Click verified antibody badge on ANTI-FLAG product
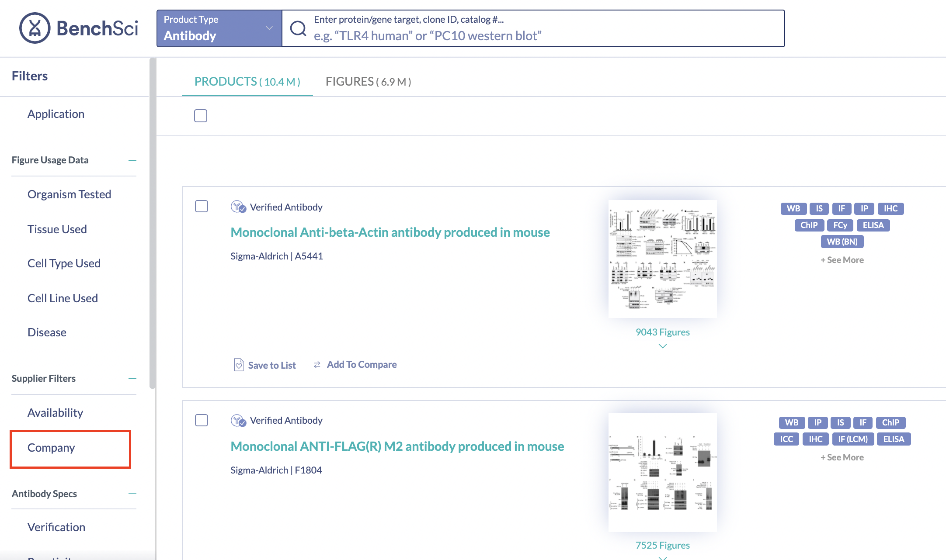This screenshot has height=560, width=946. coord(238,420)
